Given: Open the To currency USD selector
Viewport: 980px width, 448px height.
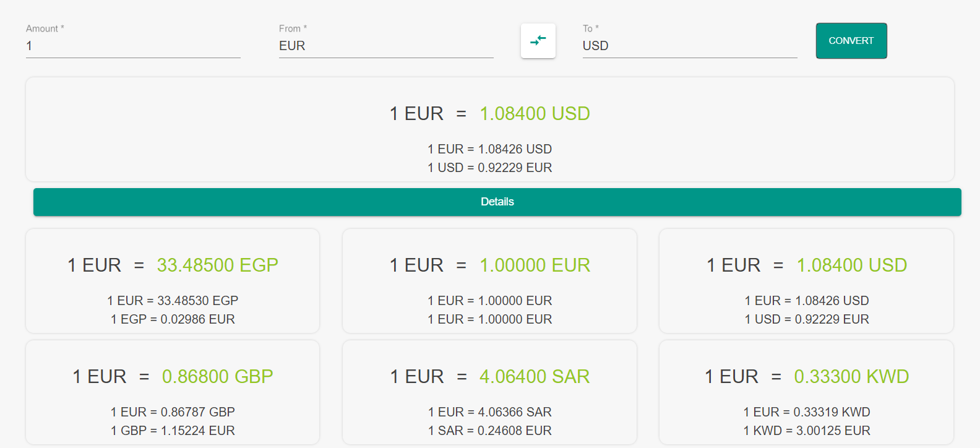Looking at the screenshot, I should tap(689, 46).
